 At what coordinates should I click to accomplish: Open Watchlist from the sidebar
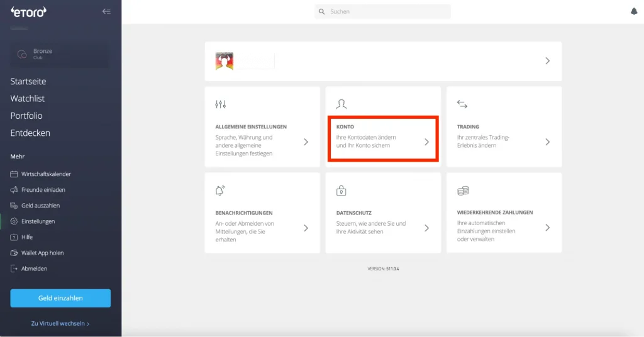[28, 99]
